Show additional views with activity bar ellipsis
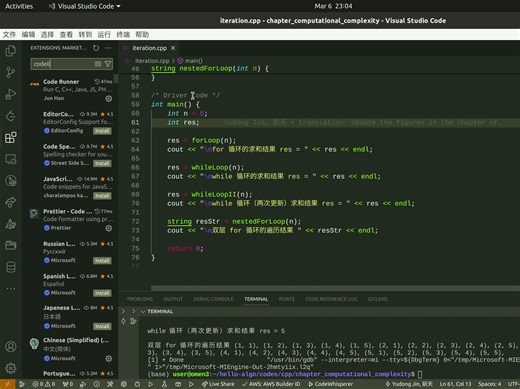 click(x=11, y=289)
